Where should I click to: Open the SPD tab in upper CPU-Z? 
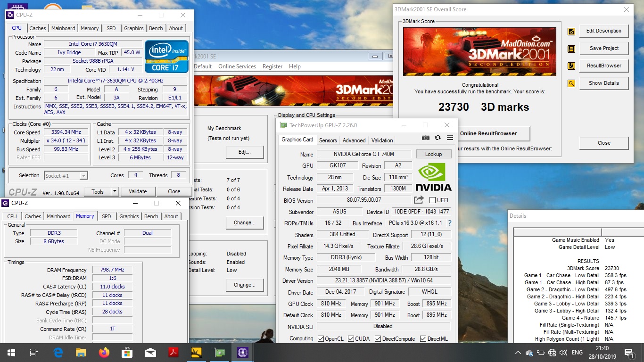[x=111, y=28]
